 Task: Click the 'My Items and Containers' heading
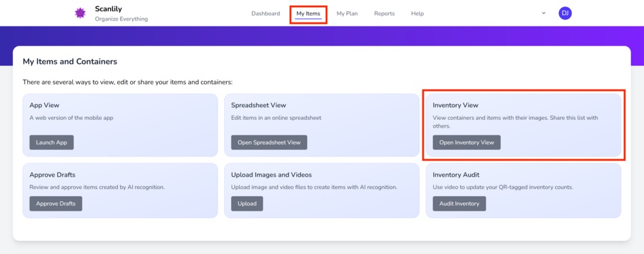point(70,62)
